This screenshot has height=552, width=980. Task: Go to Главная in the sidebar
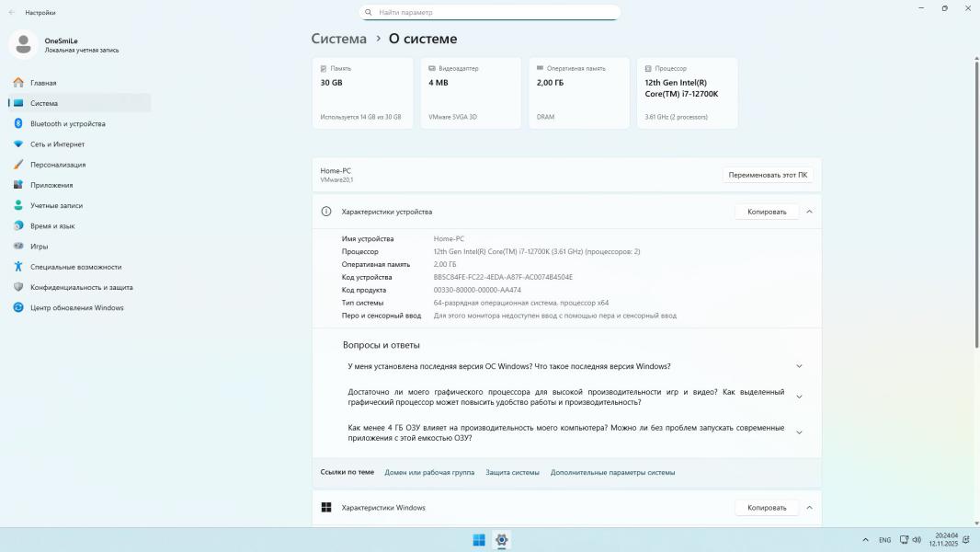pos(43,83)
